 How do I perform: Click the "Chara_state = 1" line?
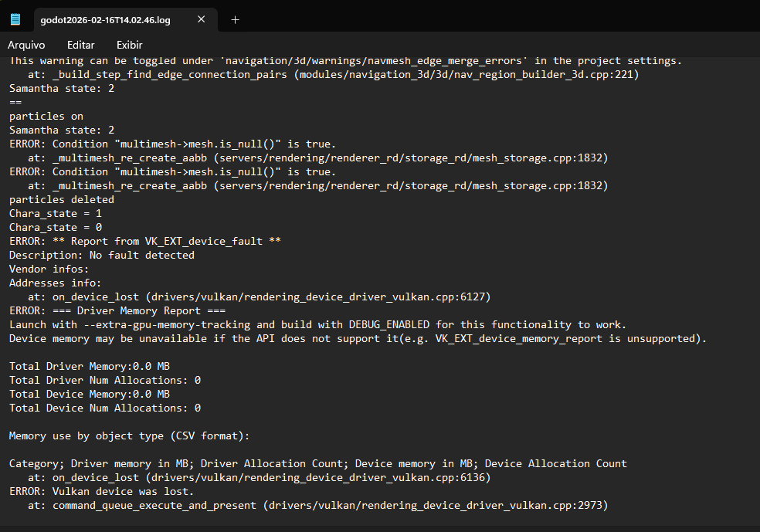[56, 213]
